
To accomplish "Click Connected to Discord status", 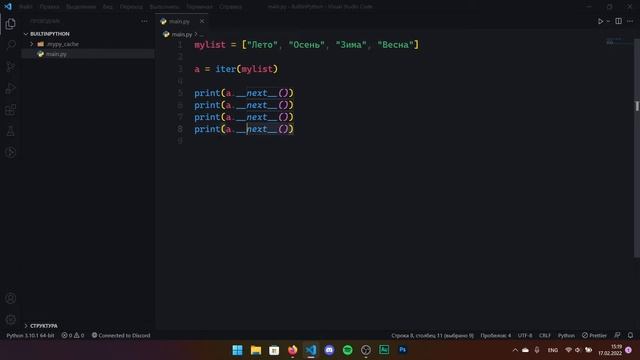I will (121, 336).
